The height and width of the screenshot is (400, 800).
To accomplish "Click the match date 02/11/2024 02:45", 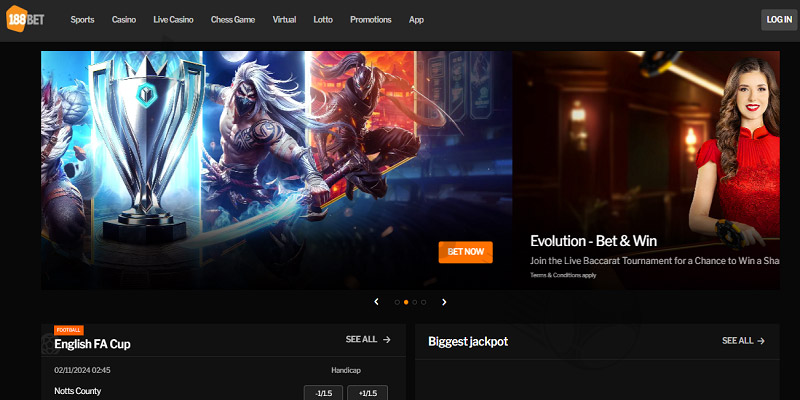I will [x=82, y=370].
